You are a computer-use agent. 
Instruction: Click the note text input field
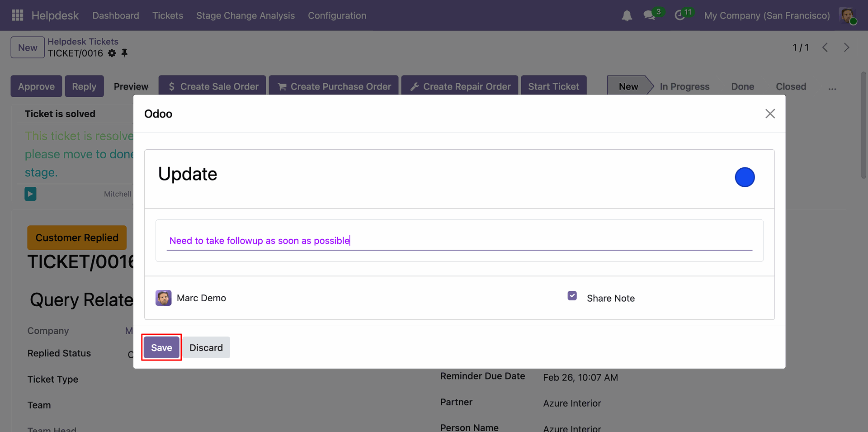pyautogui.click(x=459, y=241)
